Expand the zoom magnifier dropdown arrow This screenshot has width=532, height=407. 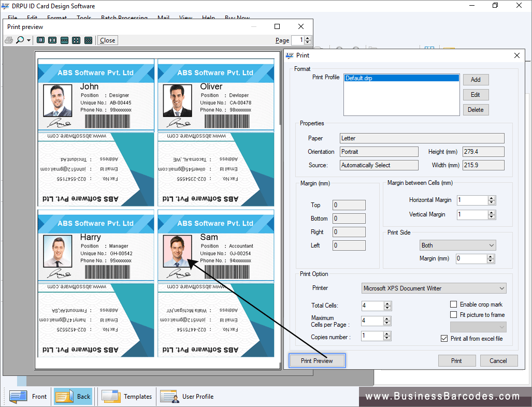(x=28, y=40)
